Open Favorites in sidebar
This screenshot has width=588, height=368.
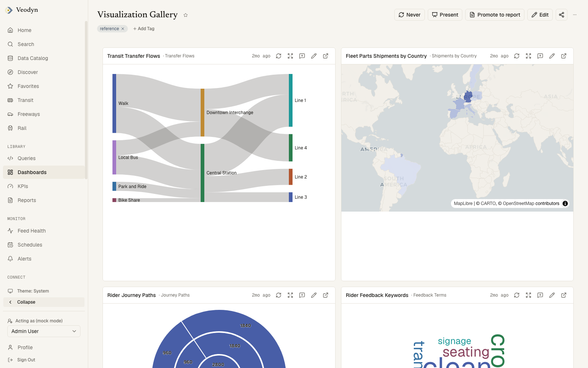44,86
